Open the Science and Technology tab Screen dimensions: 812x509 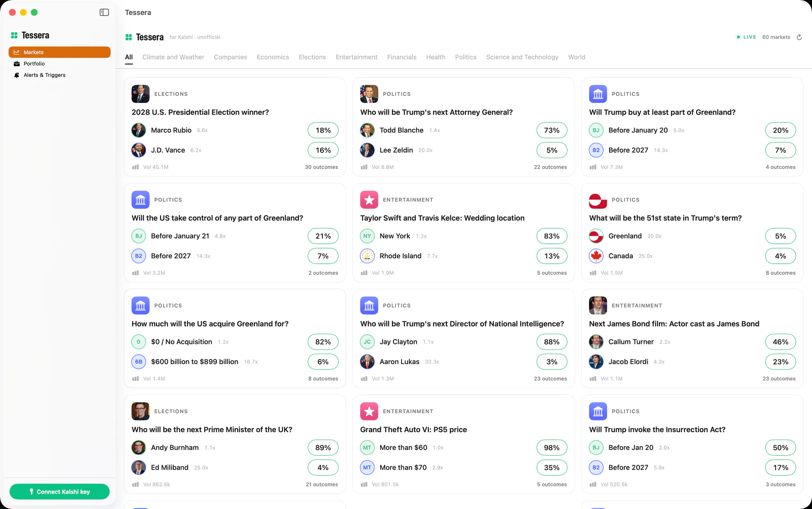[522, 57]
